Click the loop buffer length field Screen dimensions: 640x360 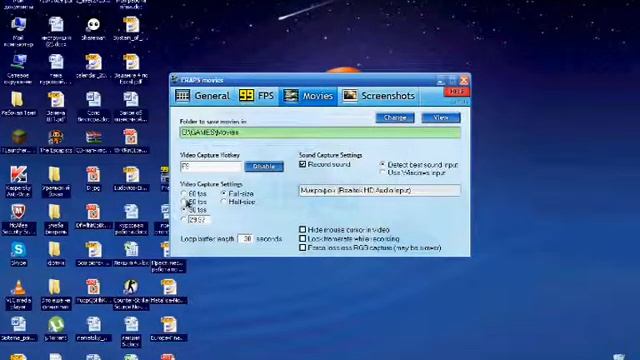pos(245,239)
